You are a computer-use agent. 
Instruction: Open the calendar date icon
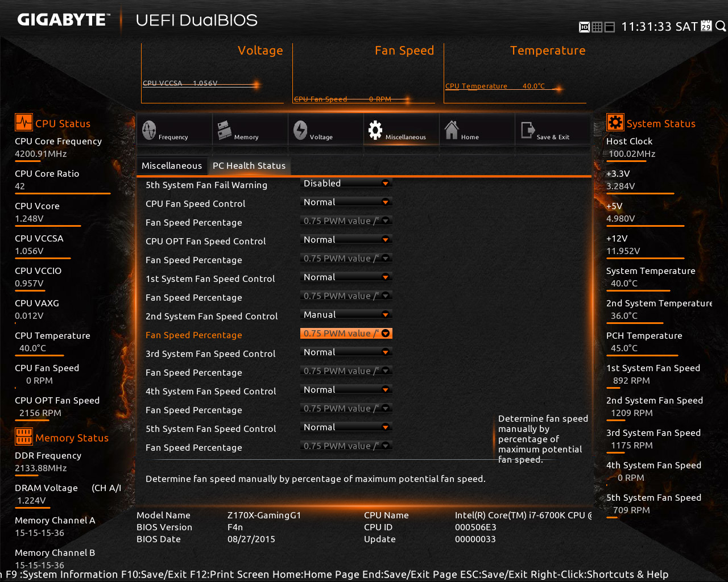point(706,26)
